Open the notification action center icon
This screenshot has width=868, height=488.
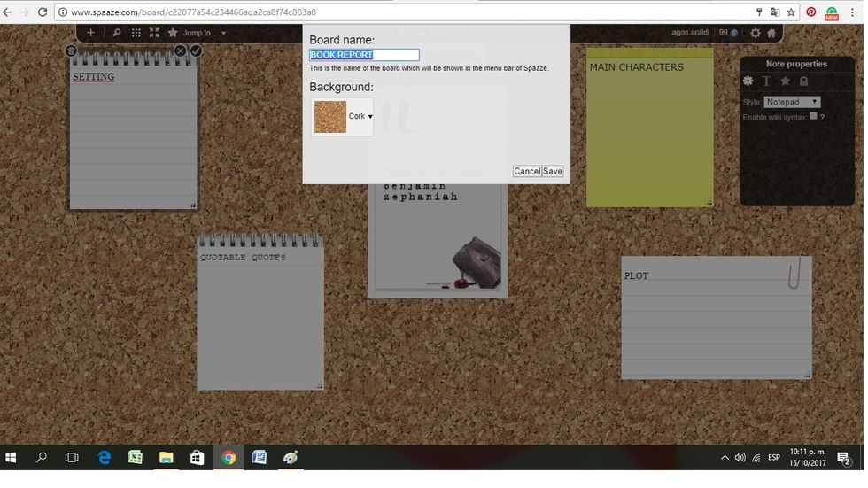pos(843,458)
